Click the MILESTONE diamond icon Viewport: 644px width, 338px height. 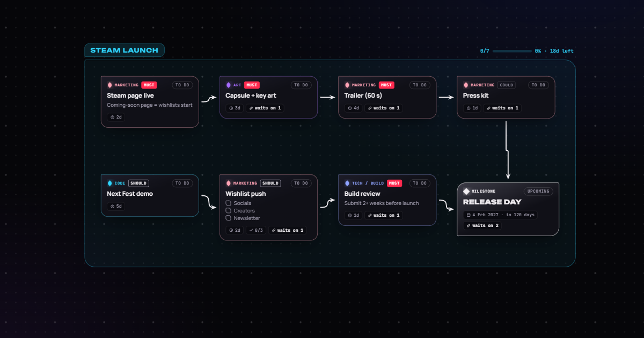[x=466, y=192]
